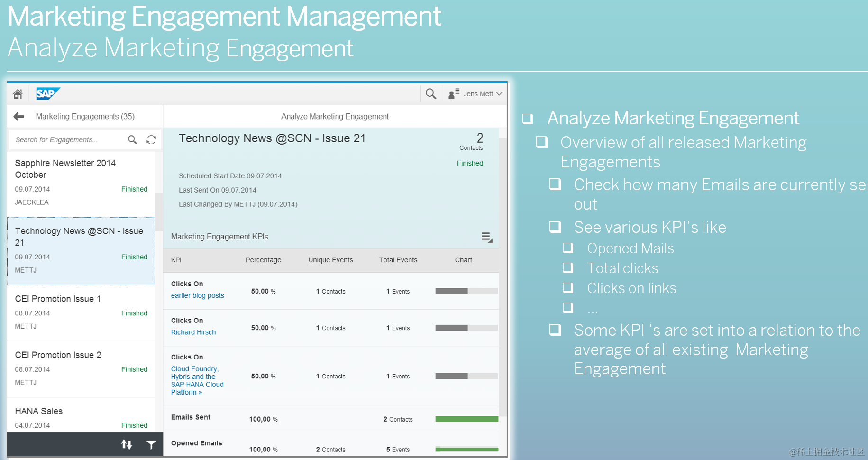The image size is (868, 460).
Task: Click Last Changed By METTJ text
Action: (x=238, y=204)
